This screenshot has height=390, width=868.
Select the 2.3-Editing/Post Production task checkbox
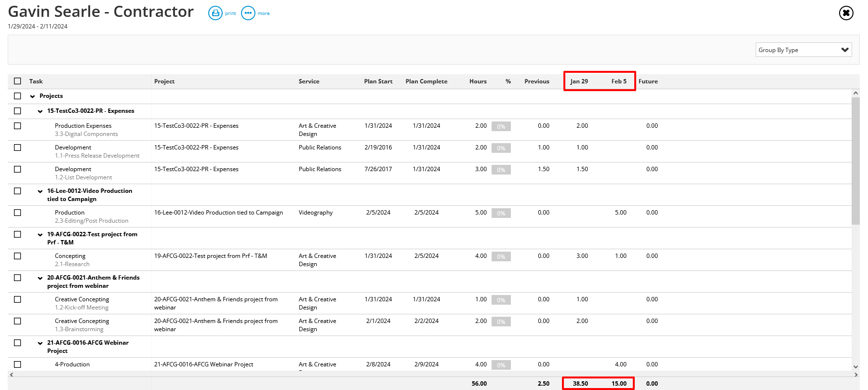[18, 213]
